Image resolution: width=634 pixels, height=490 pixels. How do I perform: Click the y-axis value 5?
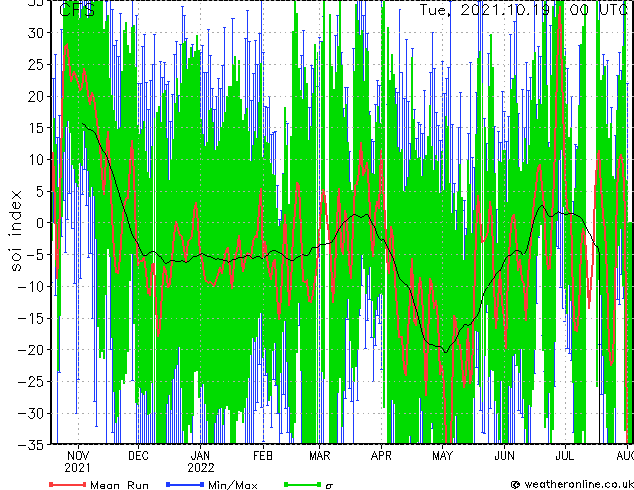tap(40, 191)
